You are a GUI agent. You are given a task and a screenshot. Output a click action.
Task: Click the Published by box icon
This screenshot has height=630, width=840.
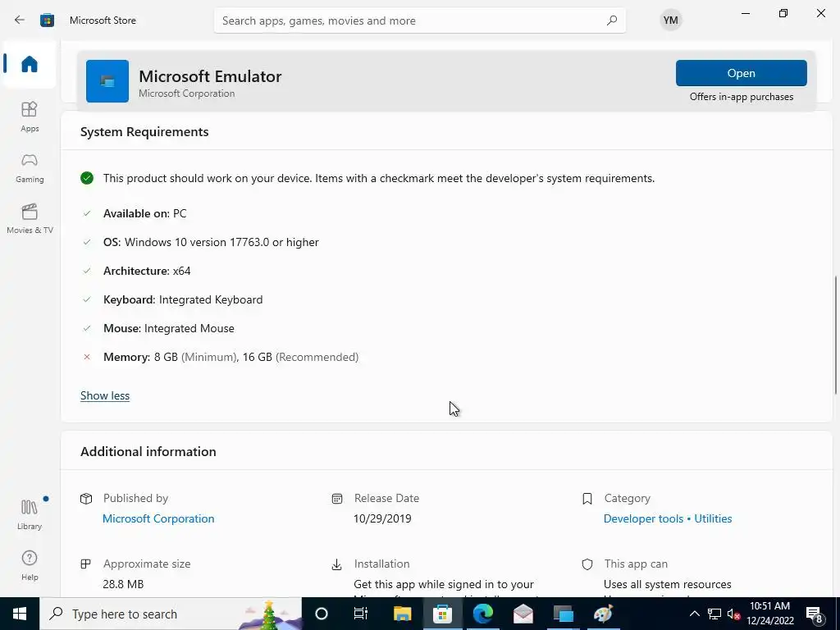click(86, 499)
